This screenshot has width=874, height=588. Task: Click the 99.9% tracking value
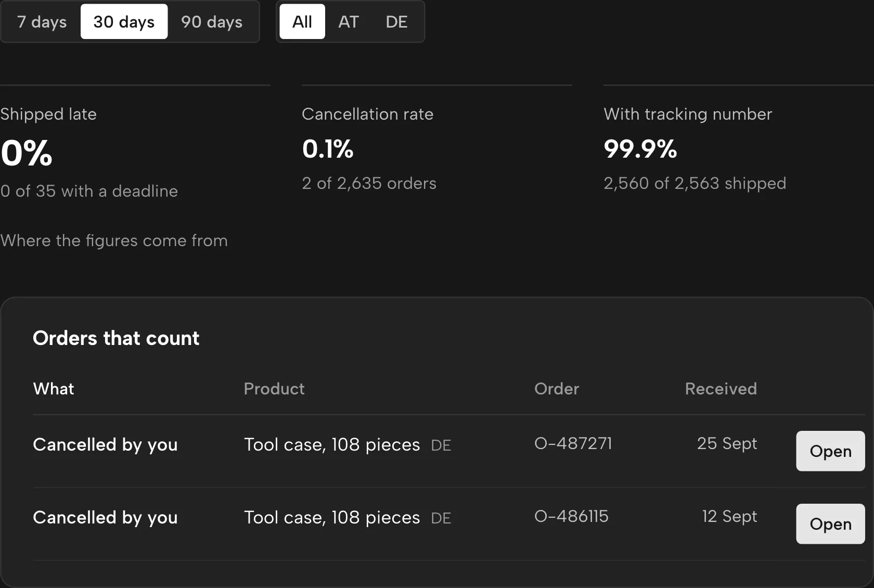640,149
